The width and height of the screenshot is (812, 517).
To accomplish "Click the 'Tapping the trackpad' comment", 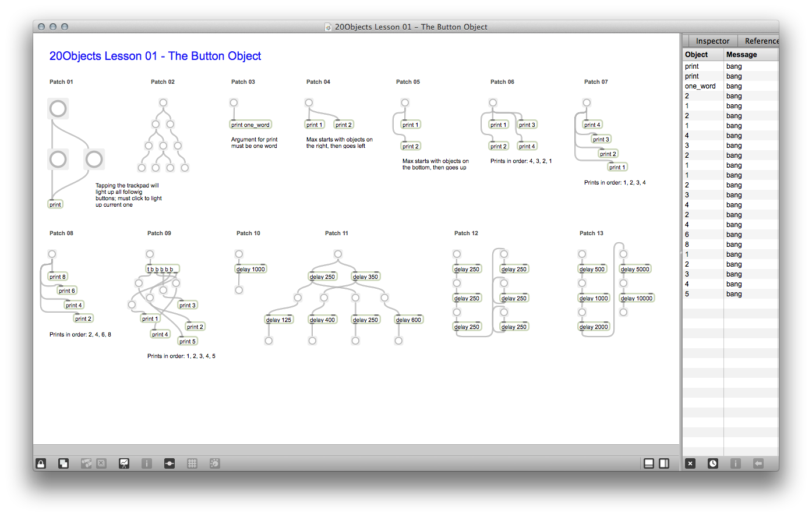I will pos(129,195).
